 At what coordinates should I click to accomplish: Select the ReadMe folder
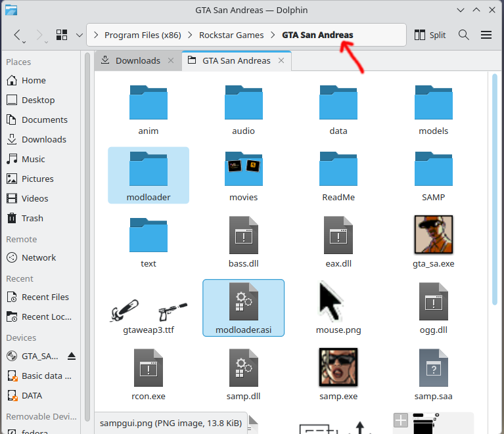click(x=338, y=176)
